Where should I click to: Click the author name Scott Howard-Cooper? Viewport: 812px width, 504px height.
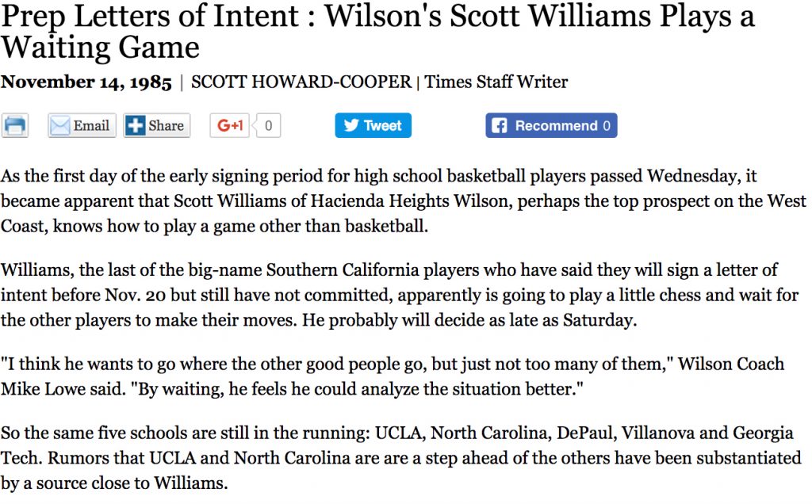(301, 82)
